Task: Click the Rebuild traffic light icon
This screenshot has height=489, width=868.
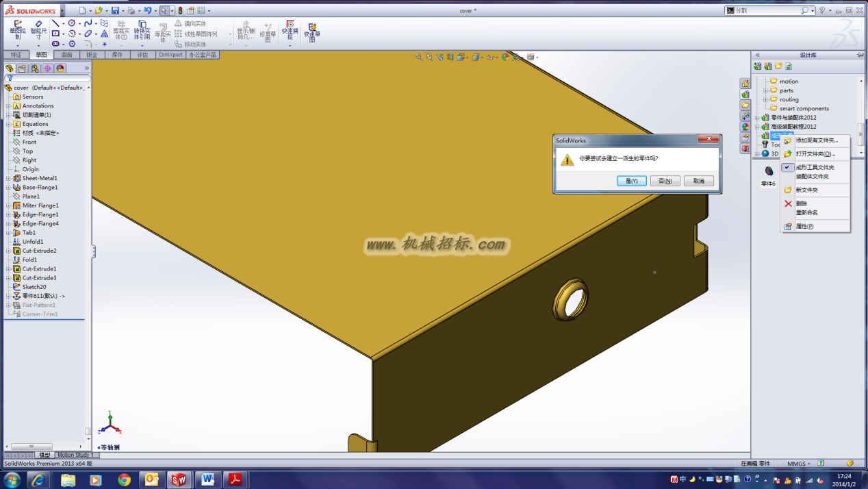Action: (180, 10)
